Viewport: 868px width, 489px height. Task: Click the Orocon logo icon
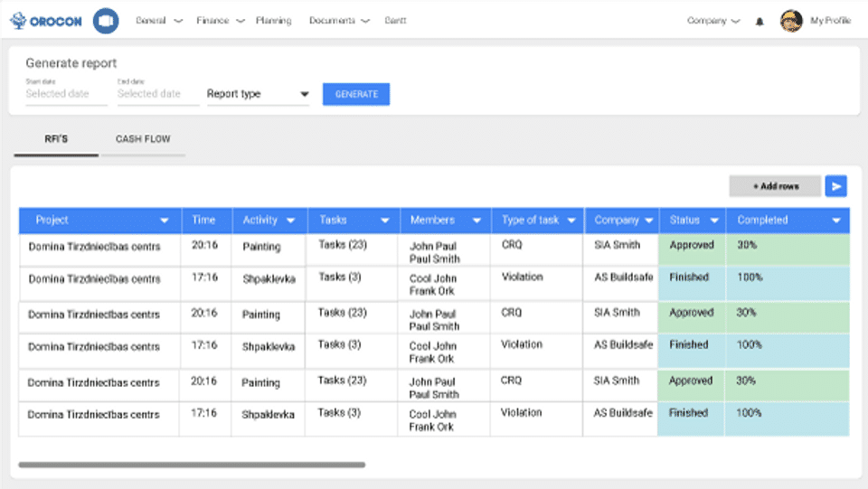click(x=20, y=20)
